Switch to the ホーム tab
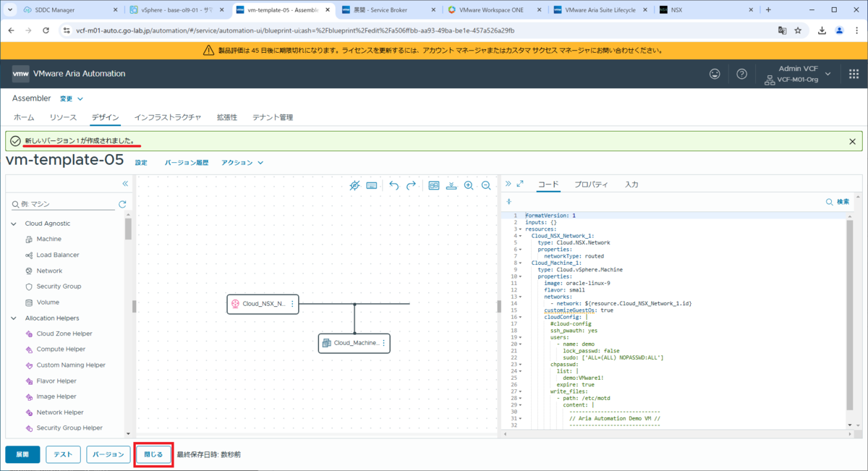Viewport: 868px width, 471px height. 24,117
